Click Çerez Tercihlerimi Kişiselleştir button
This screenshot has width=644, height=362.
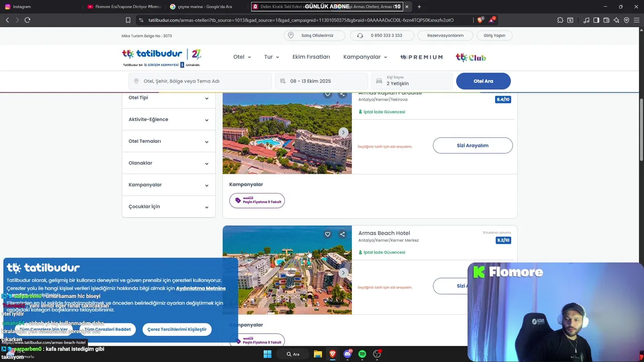pyautogui.click(x=177, y=329)
